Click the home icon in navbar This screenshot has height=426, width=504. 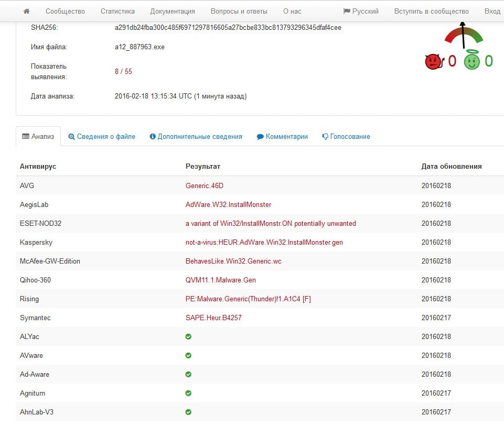27,11
